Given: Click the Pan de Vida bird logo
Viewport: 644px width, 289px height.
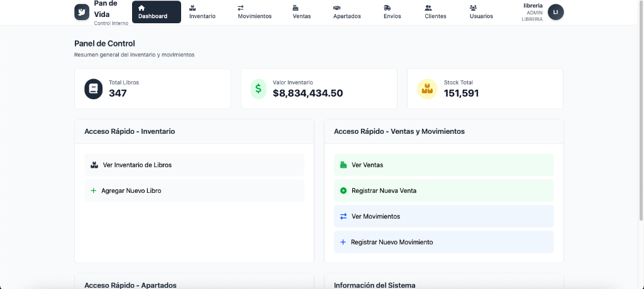Looking at the screenshot, I should click(82, 12).
